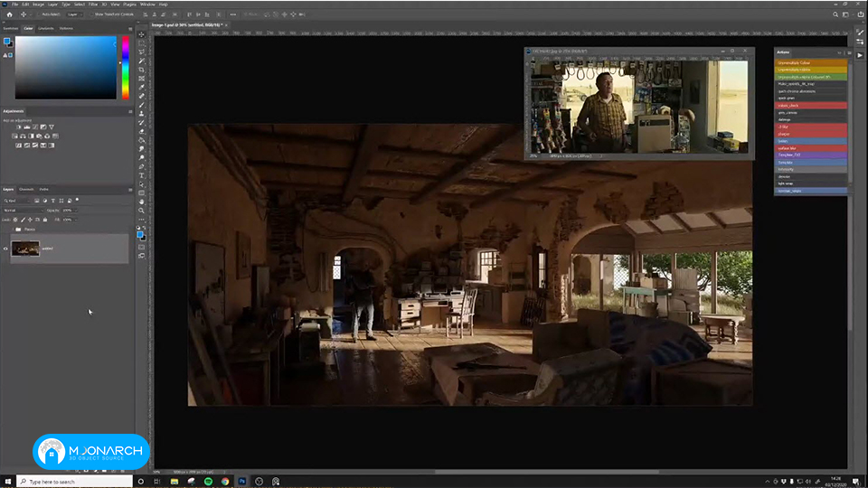Run the light wrap action

pyautogui.click(x=810, y=183)
